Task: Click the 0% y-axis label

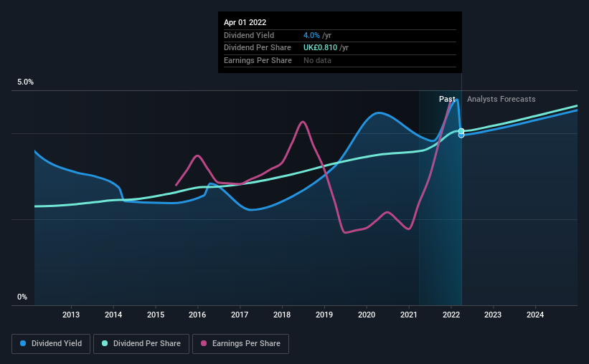Action: 22,297
